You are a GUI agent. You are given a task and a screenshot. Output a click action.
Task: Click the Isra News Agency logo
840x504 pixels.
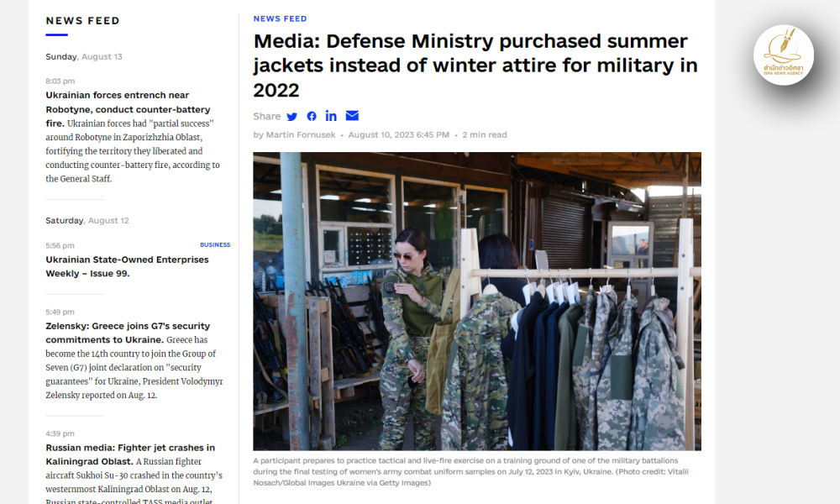coord(783,55)
